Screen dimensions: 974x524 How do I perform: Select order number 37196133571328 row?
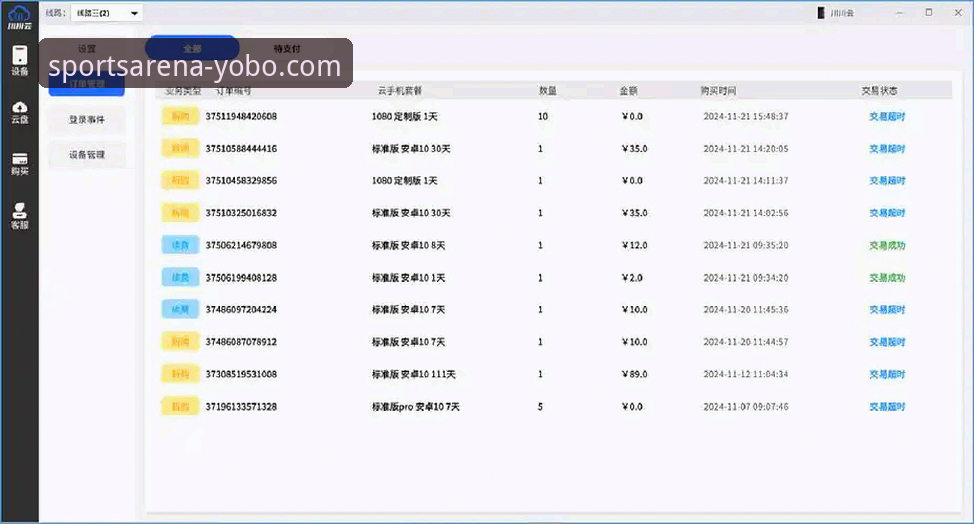(x=241, y=407)
